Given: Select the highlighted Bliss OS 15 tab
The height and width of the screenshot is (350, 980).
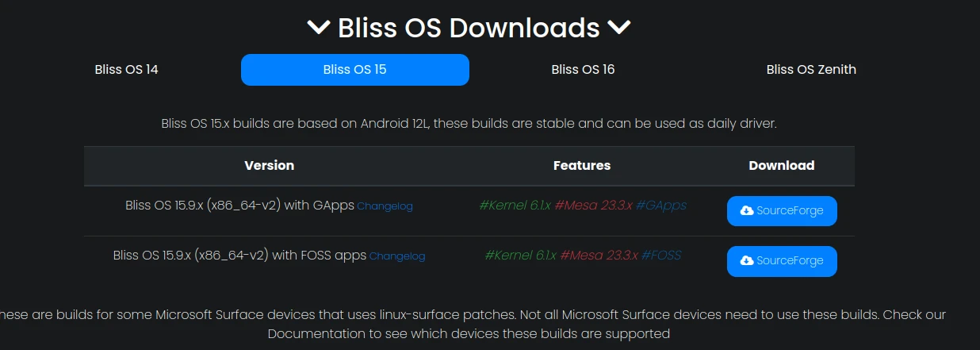Looking at the screenshot, I should point(354,70).
